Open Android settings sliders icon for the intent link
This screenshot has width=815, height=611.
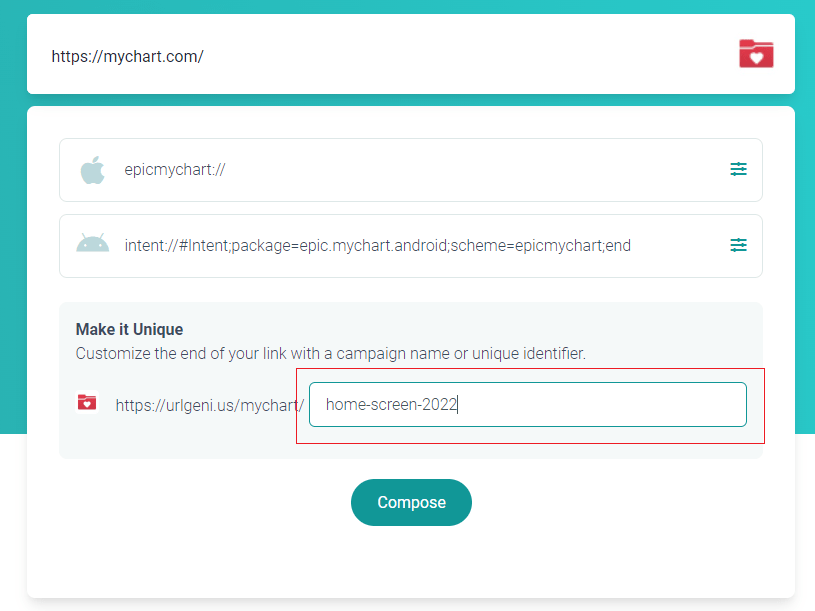coord(738,245)
